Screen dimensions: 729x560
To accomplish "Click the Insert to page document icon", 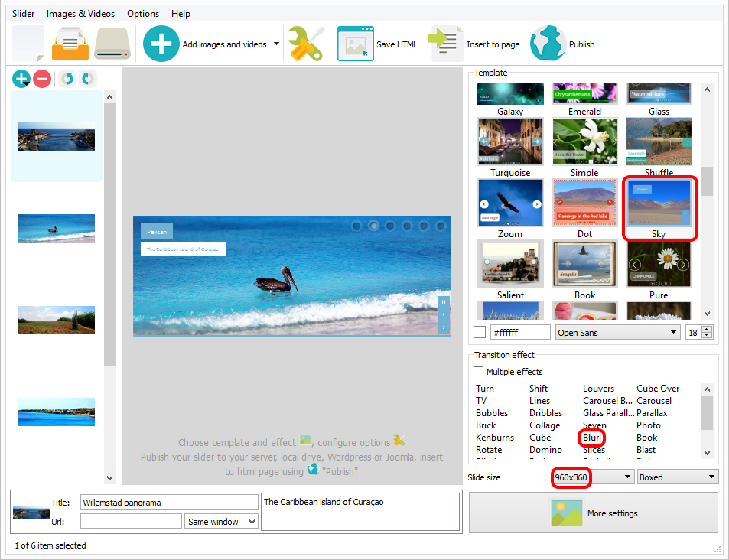I will pyautogui.click(x=445, y=44).
